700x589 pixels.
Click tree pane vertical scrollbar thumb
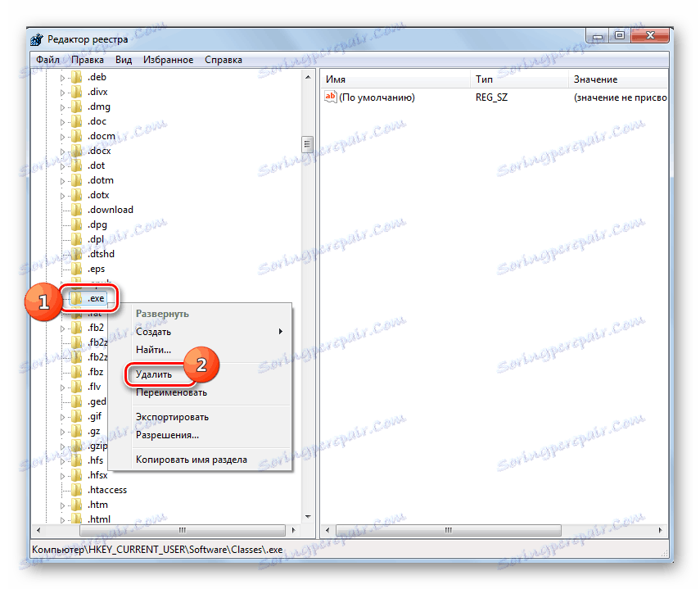(x=307, y=144)
